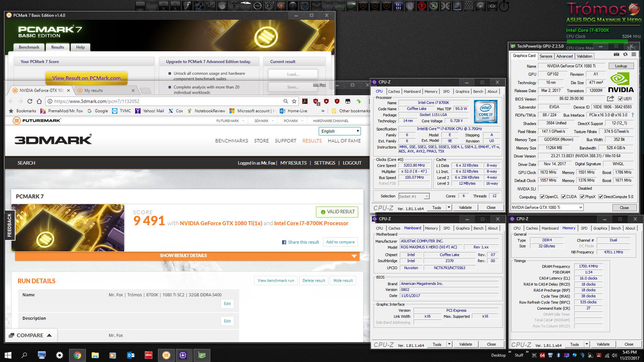Expand the COMPARE panel
644x362 pixels.
pyautogui.click(x=31, y=335)
